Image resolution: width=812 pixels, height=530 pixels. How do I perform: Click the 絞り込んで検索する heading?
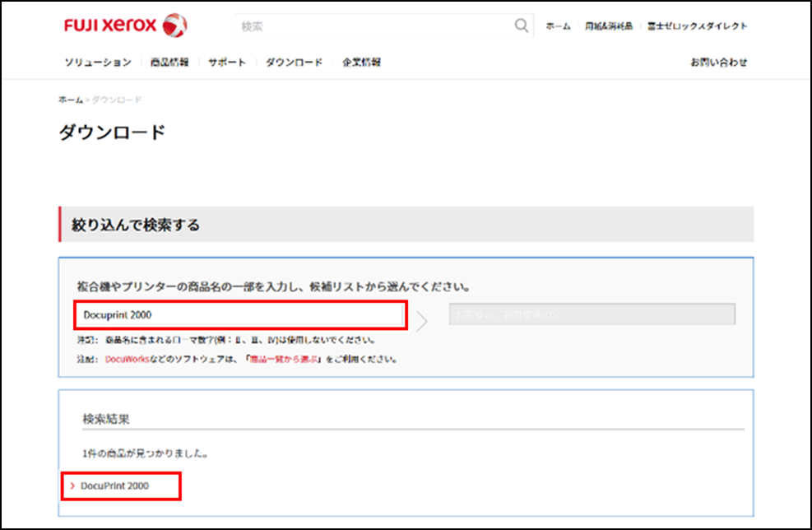tap(135, 225)
